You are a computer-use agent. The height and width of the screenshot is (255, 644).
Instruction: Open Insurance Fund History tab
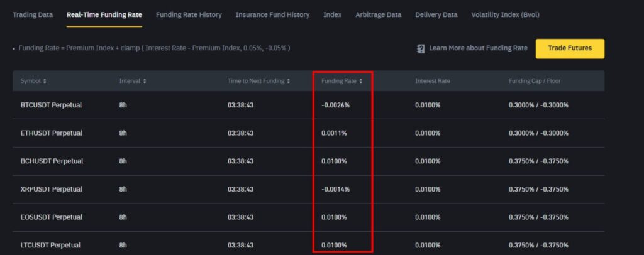272,14
